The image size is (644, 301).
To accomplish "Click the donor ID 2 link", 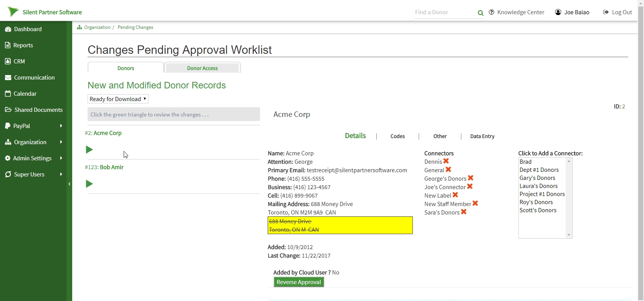I will click(624, 106).
